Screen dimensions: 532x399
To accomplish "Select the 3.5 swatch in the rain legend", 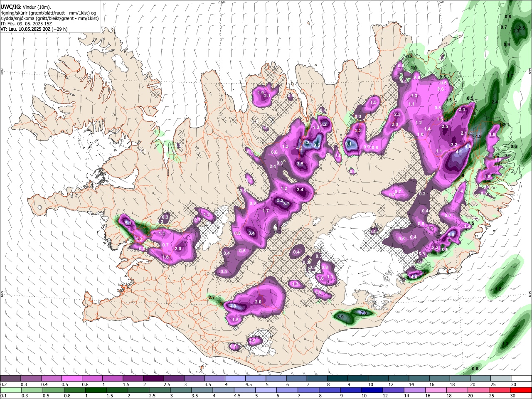I will pyautogui.click(x=202, y=390).
